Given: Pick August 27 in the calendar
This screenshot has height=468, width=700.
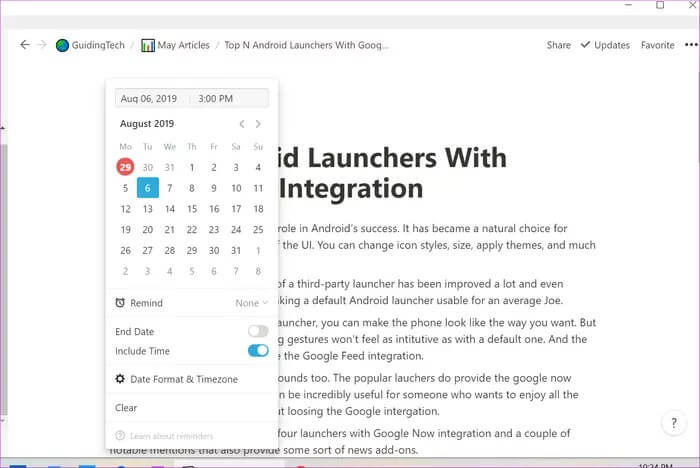Looking at the screenshot, I should (x=148, y=251).
